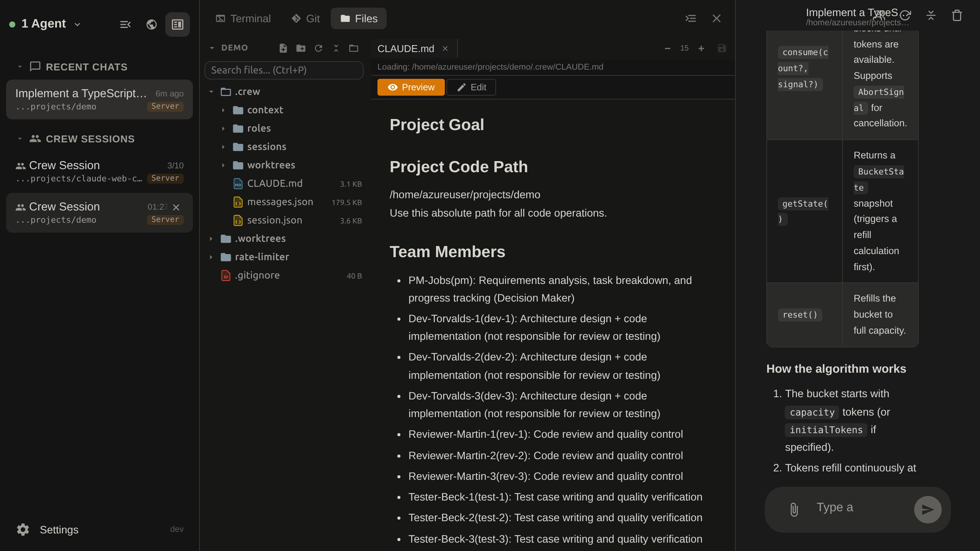Image resolution: width=980 pixels, height=551 pixels.
Task: Expand the roles folder
Action: click(259, 129)
